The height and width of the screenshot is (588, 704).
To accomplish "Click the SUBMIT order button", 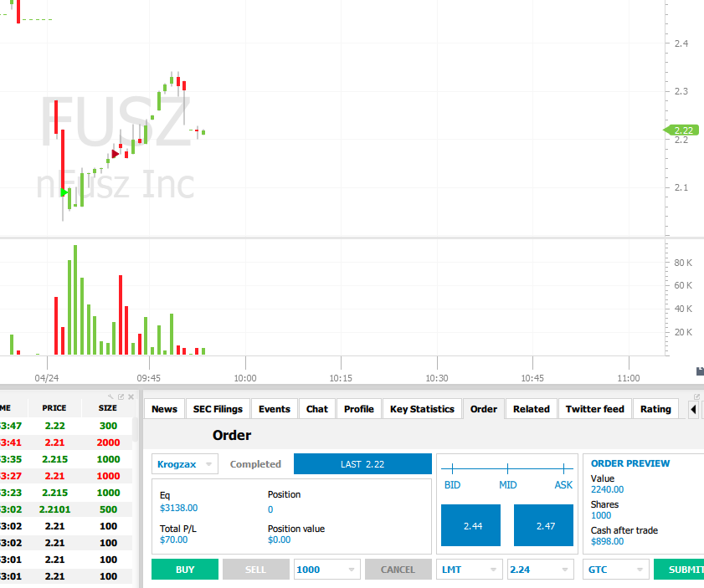I will click(679, 569).
